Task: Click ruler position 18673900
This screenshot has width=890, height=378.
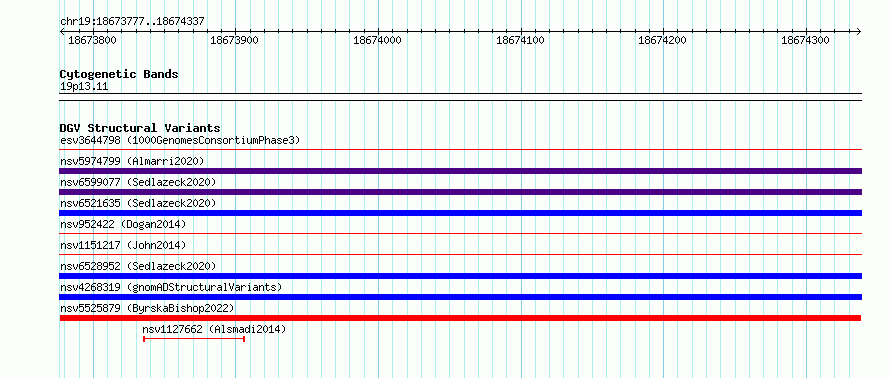Action: coord(234,40)
